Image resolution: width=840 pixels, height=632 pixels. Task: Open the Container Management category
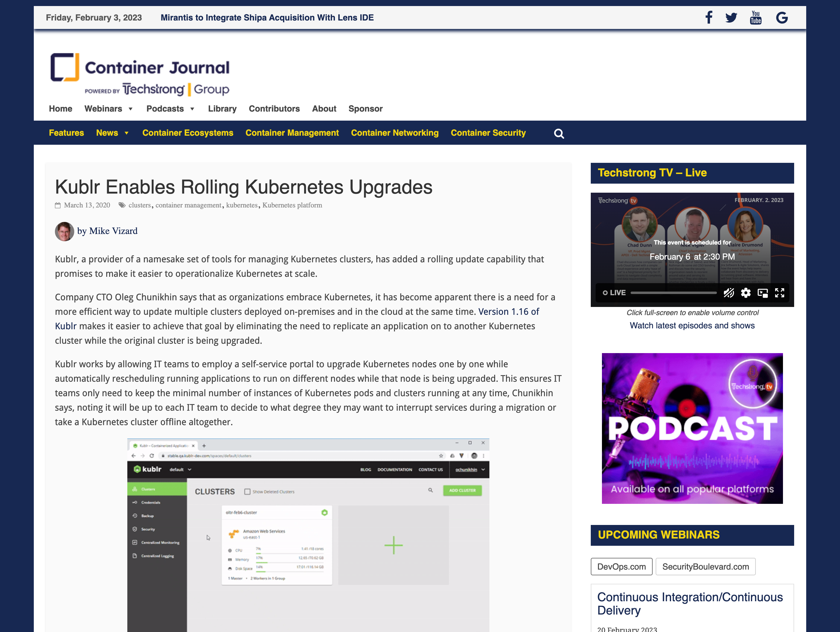click(x=292, y=133)
